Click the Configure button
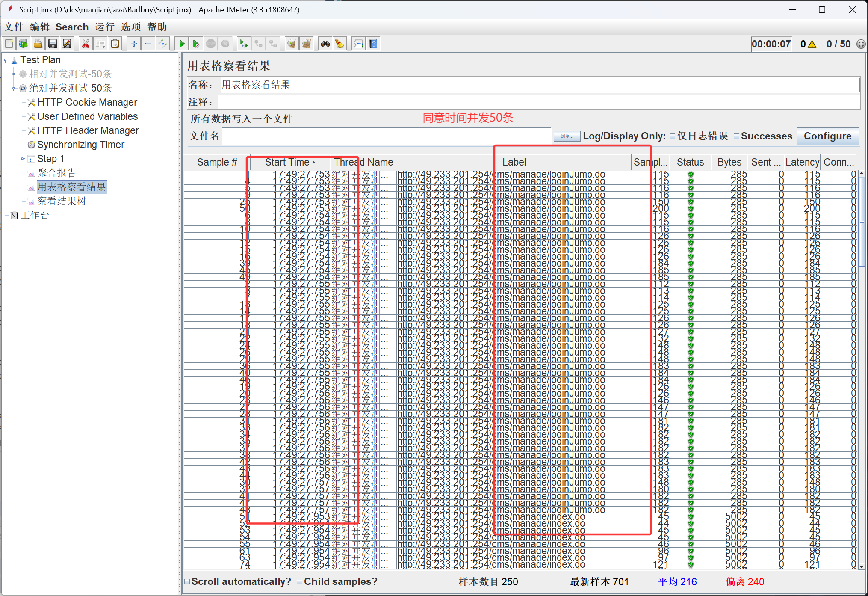868x596 pixels. coord(827,136)
